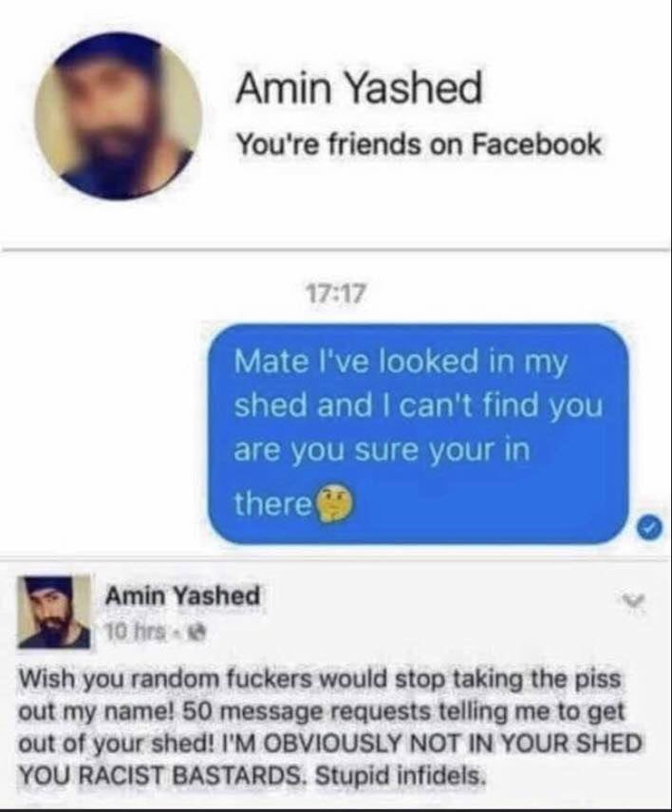Click the 'Stupid infidels.' closing text
Viewport: 672px width, 812px height.
tap(401, 776)
